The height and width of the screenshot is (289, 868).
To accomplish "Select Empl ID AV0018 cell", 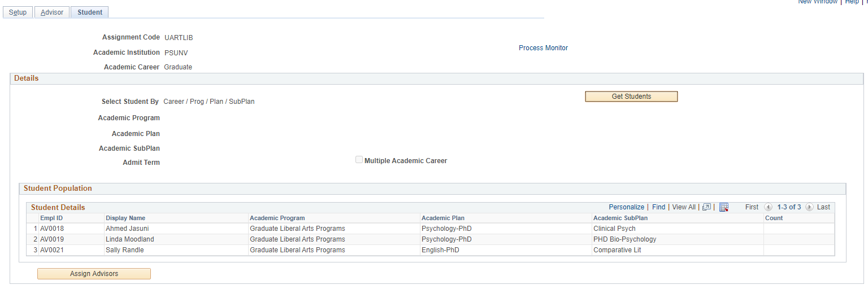I will point(52,229).
